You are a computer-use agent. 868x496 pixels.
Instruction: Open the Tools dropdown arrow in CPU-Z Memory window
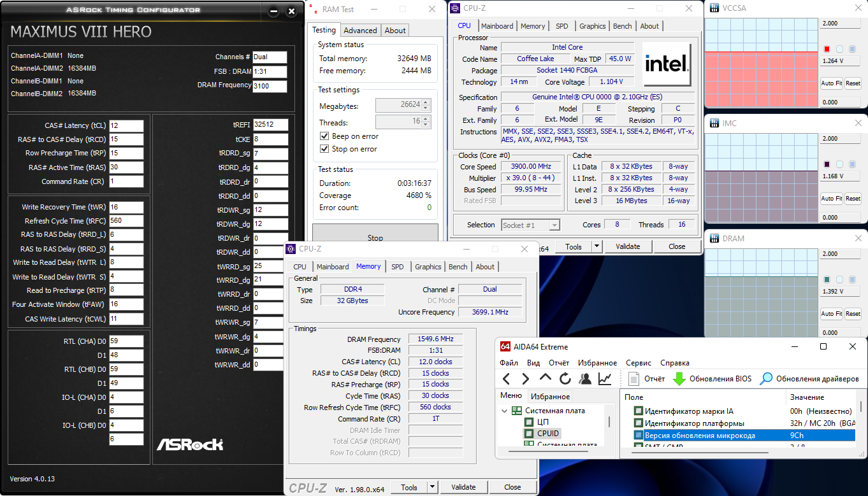point(432,487)
